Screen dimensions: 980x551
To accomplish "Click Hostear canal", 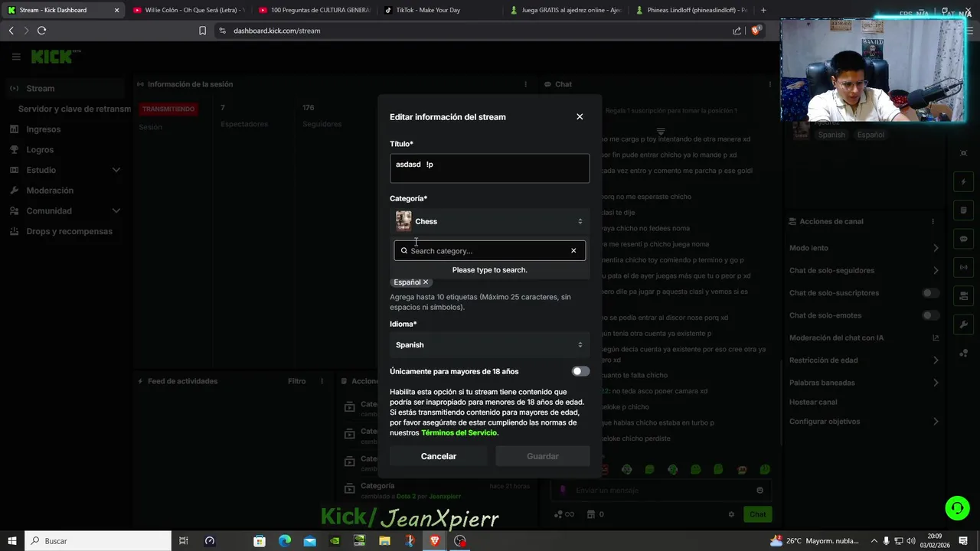I will tap(813, 402).
